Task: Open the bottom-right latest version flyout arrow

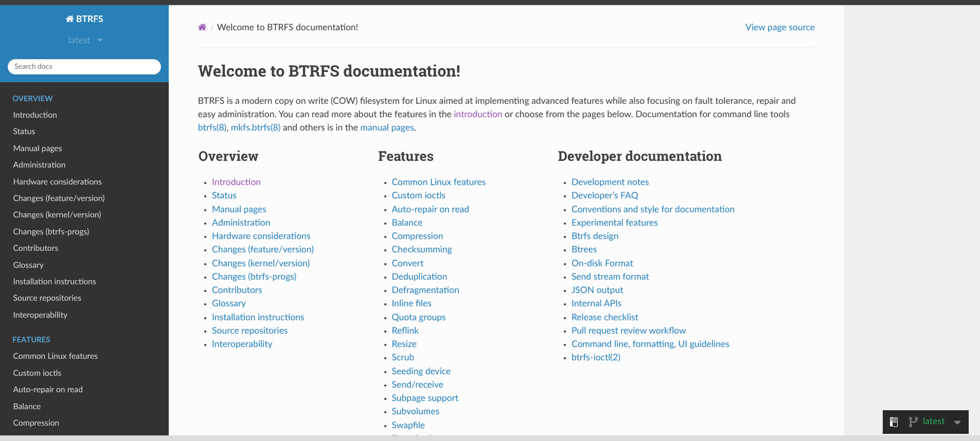Action: tap(957, 422)
